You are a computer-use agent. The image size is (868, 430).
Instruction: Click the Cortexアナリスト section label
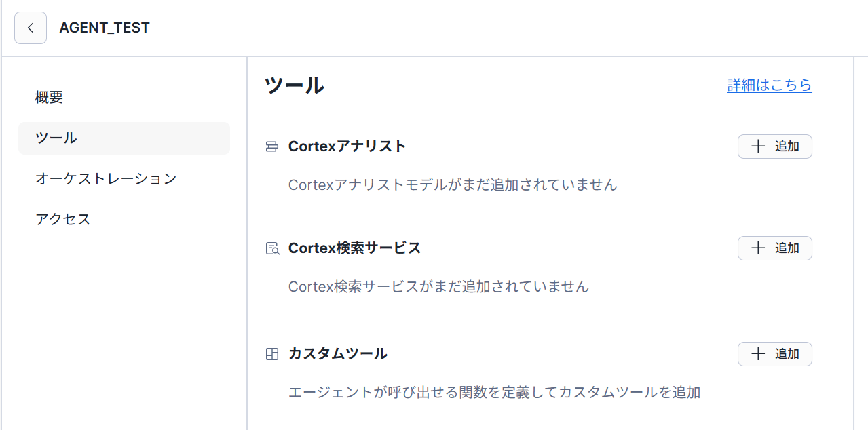[x=347, y=146]
